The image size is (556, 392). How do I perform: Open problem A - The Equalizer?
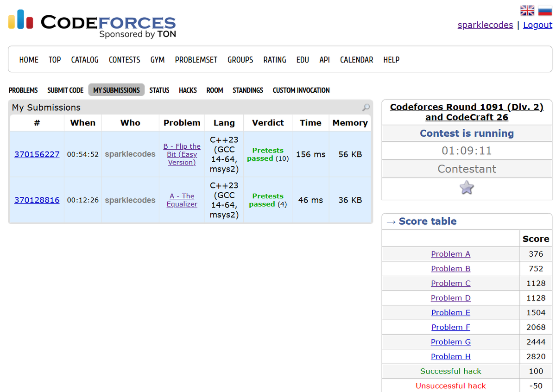click(182, 200)
